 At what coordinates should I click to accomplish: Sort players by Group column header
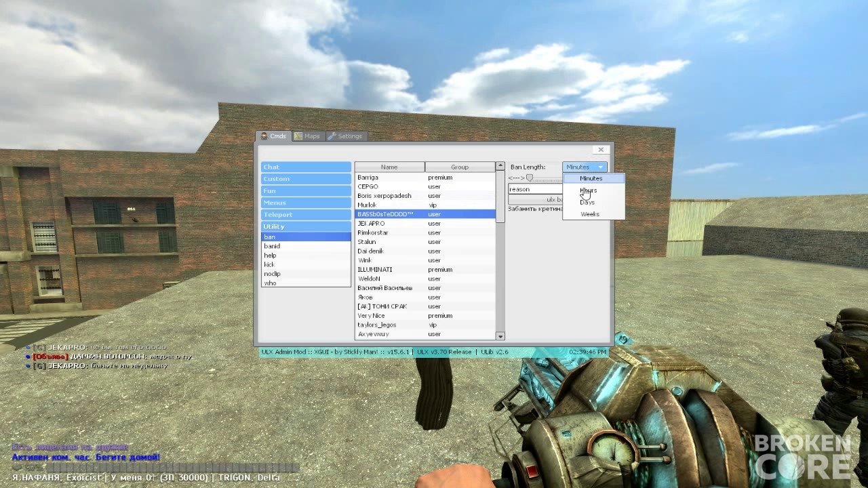(460, 167)
